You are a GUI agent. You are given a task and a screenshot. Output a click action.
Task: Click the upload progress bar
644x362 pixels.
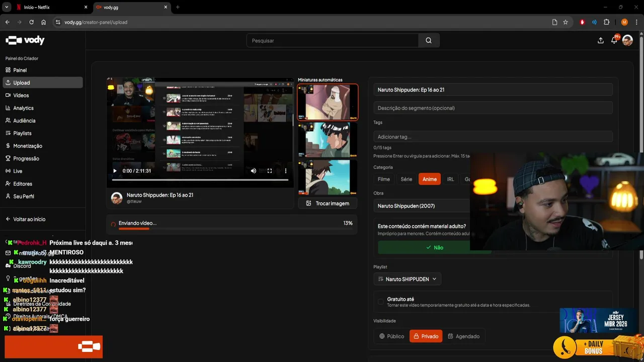pyautogui.click(x=235, y=229)
